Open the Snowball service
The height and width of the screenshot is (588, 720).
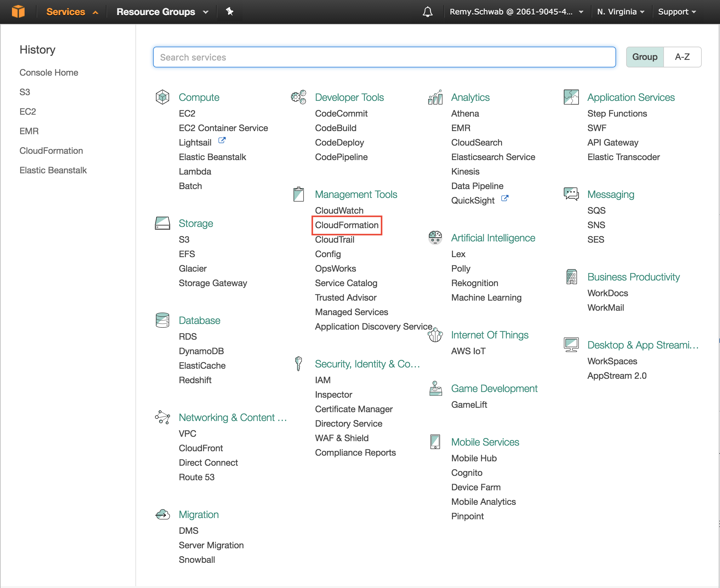[x=197, y=560]
